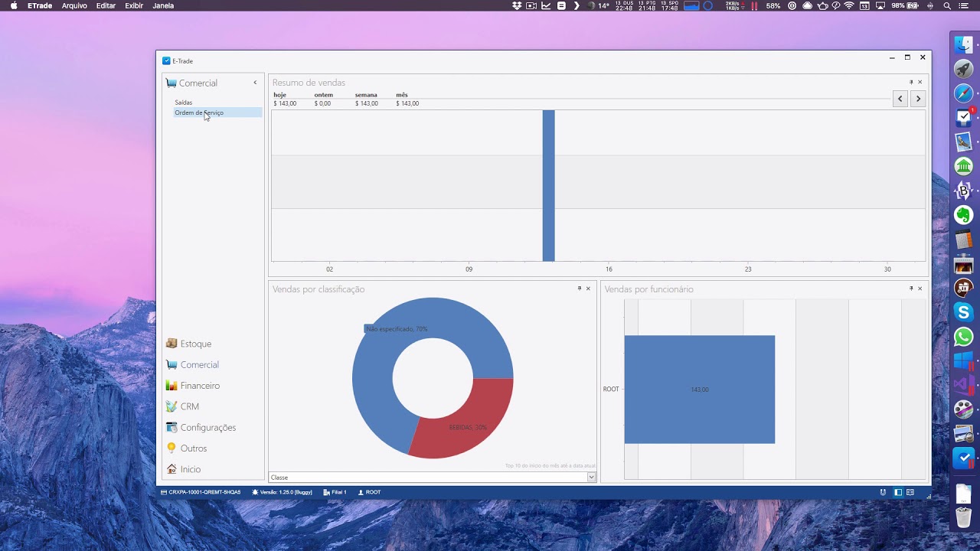Pin the Resumo de vendas panel
980x551 pixels.
[911, 82]
